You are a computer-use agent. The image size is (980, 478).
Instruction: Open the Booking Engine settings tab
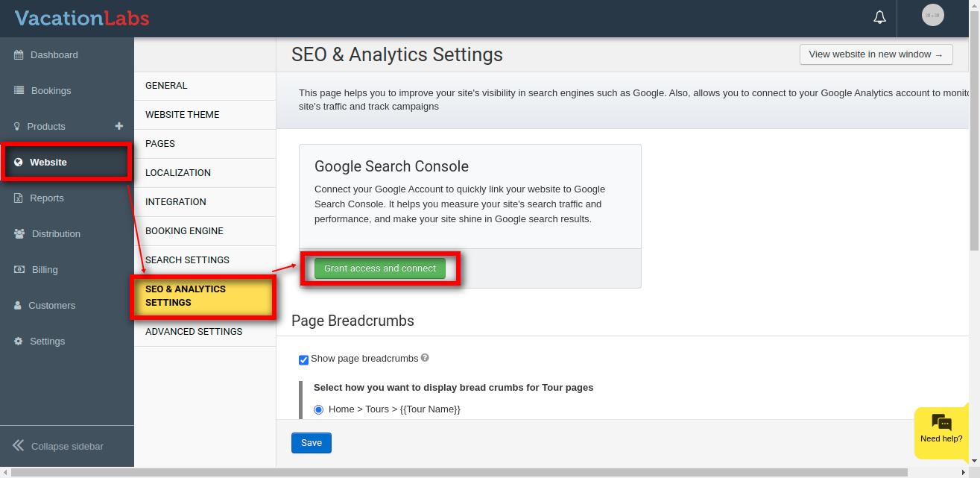point(184,230)
